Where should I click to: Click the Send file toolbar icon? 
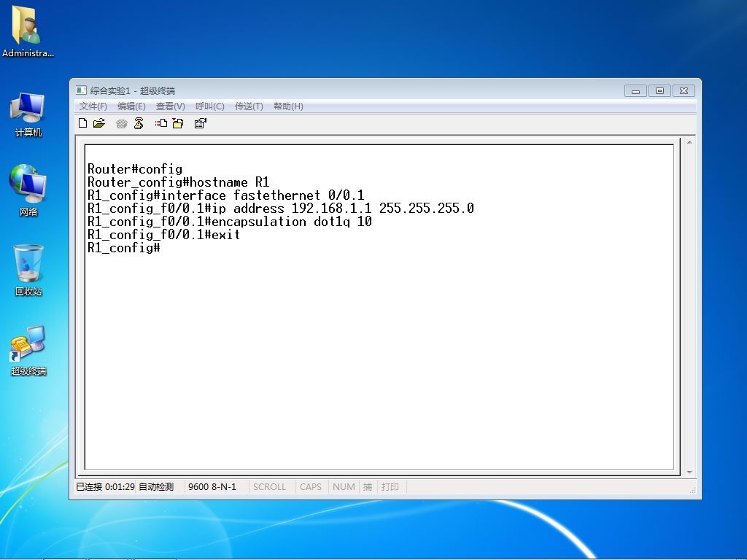point(161,123)
